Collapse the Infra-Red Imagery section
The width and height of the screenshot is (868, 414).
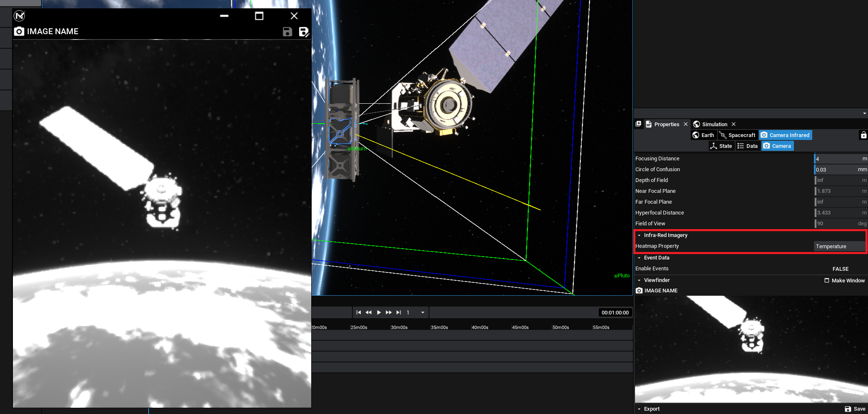(x=639, y=235)
